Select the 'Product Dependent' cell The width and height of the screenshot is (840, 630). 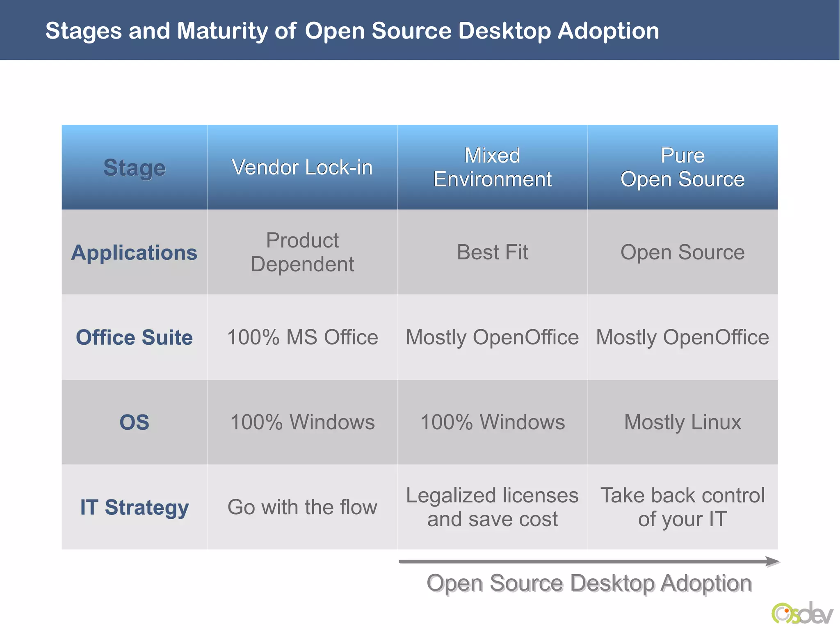coord(302,252)
